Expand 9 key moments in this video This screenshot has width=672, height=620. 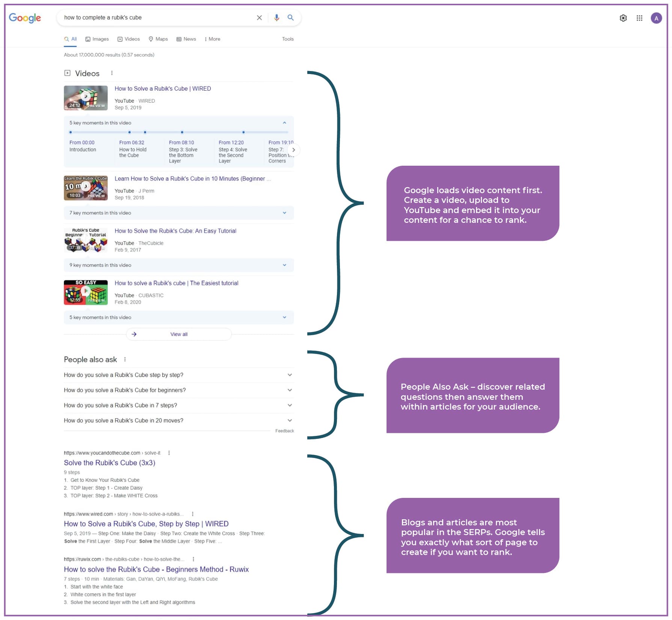coord(284,265)
